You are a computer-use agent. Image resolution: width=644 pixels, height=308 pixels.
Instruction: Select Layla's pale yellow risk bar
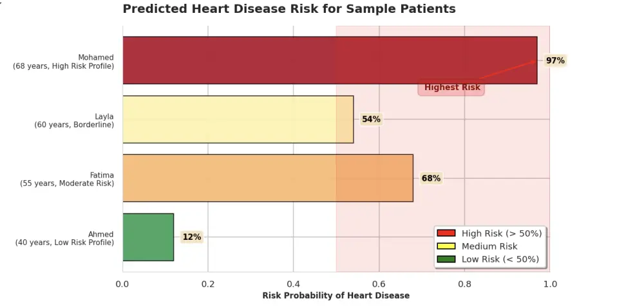click(238, 120)
